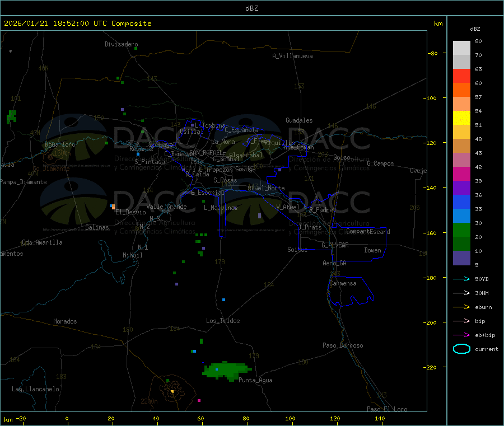
Task: Click the 'SAN_RAFAEL' map label
Action: coord(206,153)
